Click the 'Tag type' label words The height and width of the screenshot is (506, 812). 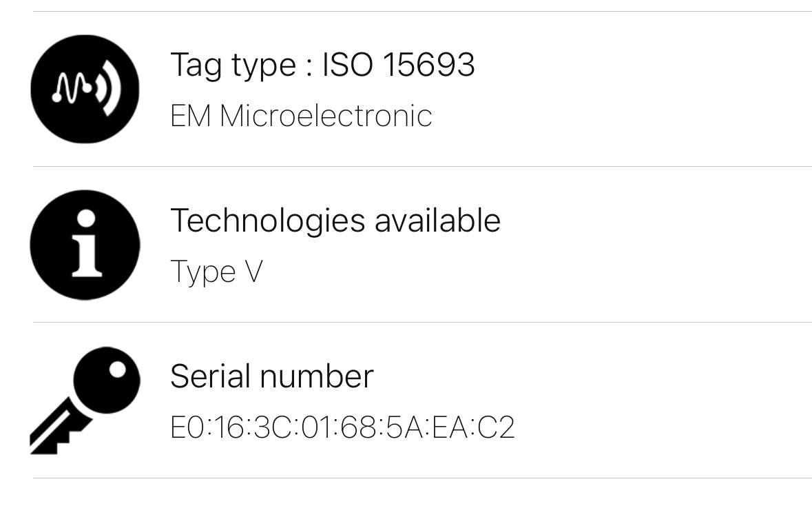point(233,66)
